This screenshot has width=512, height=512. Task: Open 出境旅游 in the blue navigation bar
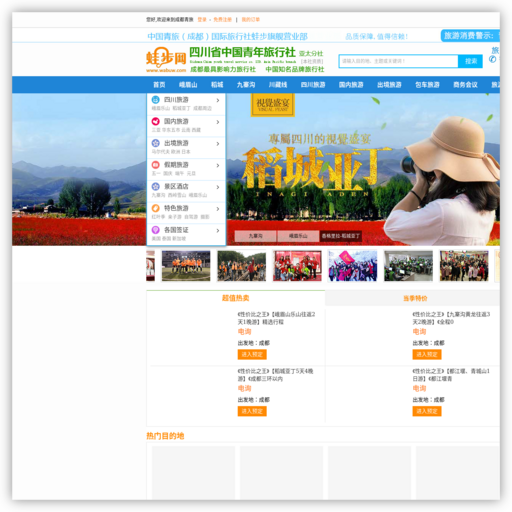(389, 85)
